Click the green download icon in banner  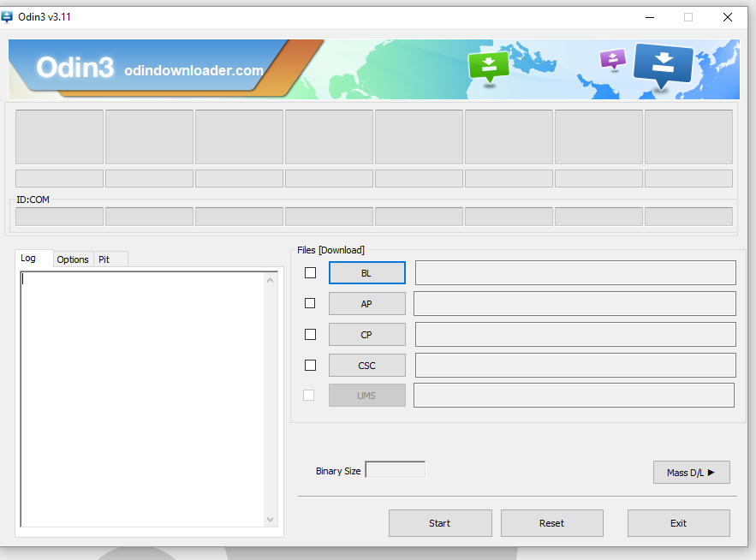pyautogui.click(x=488, y=66)
